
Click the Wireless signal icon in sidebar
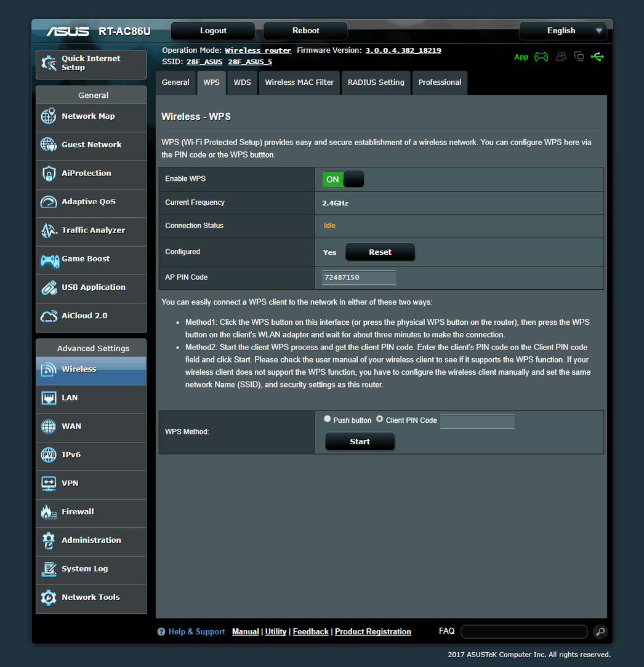[x=49, y=369]
